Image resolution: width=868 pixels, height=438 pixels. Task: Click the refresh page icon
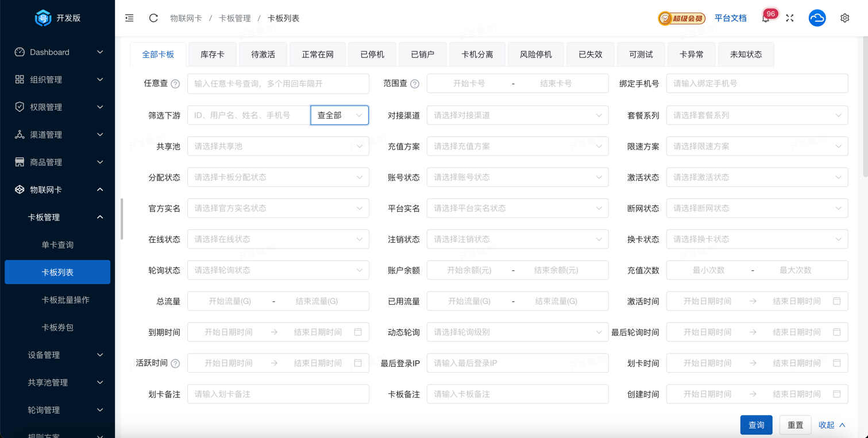(x=153, y=18)
